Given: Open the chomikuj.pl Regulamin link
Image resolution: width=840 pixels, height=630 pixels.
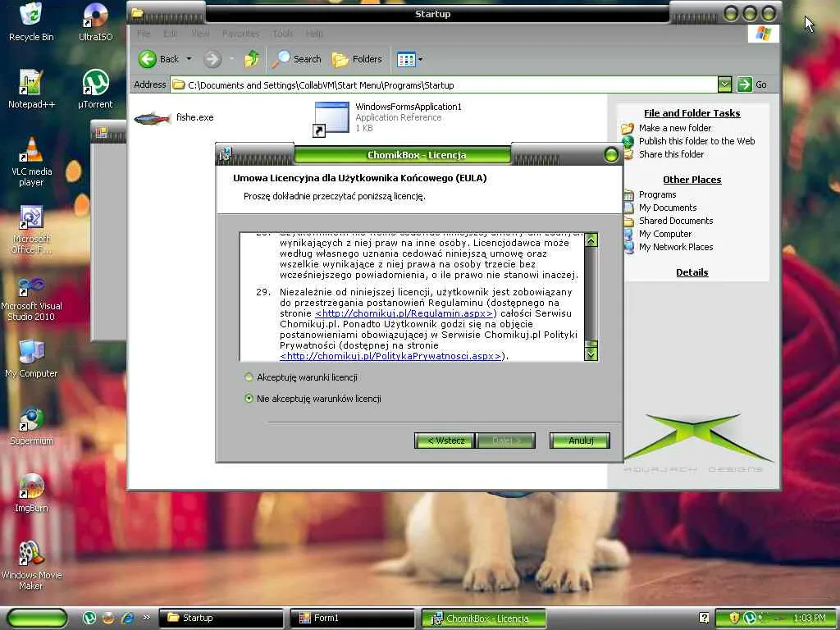Looking at the screenshot, I should pyautogui.click(x=404, y=313).
